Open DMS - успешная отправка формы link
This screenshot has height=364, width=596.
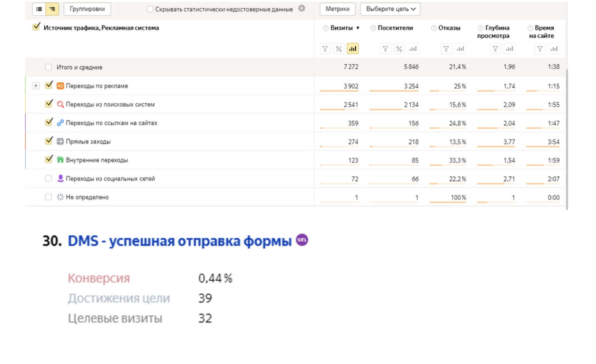(179, 241)
